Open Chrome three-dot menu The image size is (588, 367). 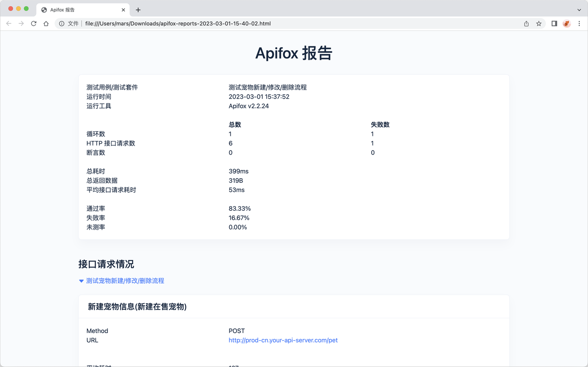[x=579, y=23]
